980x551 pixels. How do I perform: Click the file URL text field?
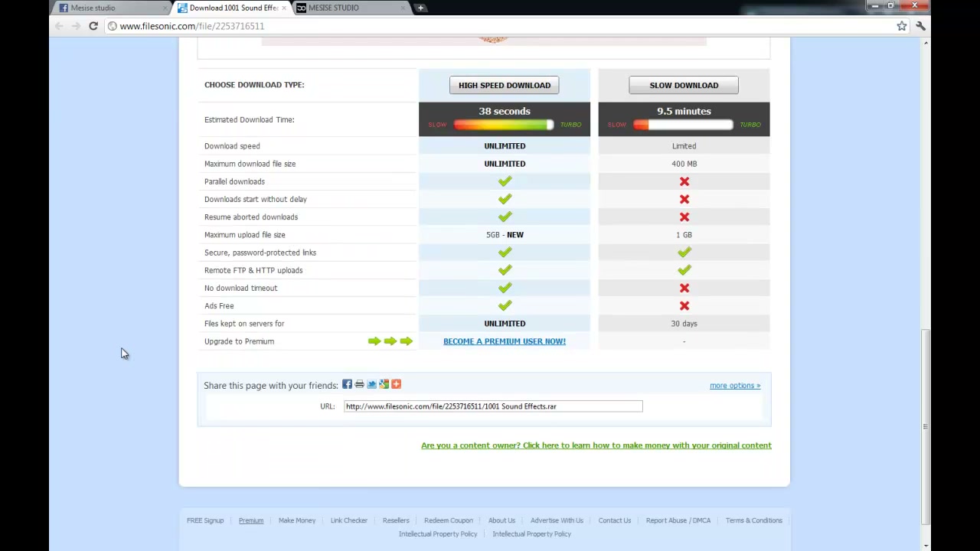pyautogui.click(x=493, y=406)
